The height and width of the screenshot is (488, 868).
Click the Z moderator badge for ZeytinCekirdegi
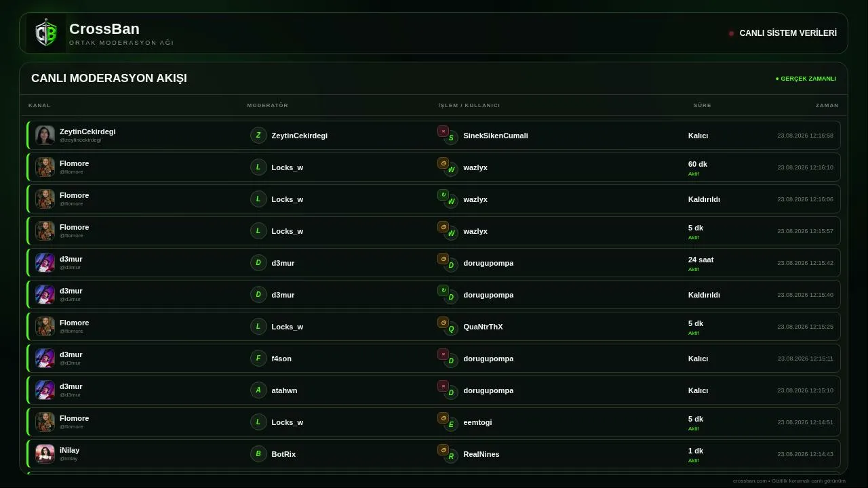coord(258,135)
